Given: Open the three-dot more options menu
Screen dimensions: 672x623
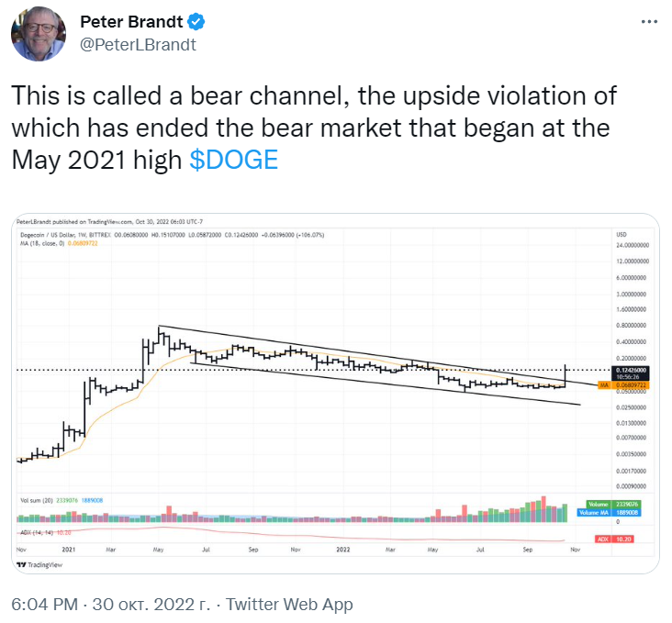Looking at the screenshot, I should tap(649, 21).
